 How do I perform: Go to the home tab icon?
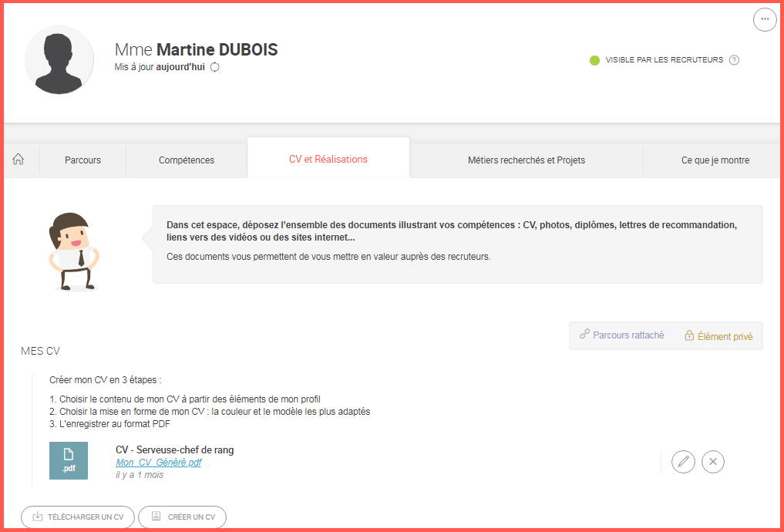click(18, 160)
